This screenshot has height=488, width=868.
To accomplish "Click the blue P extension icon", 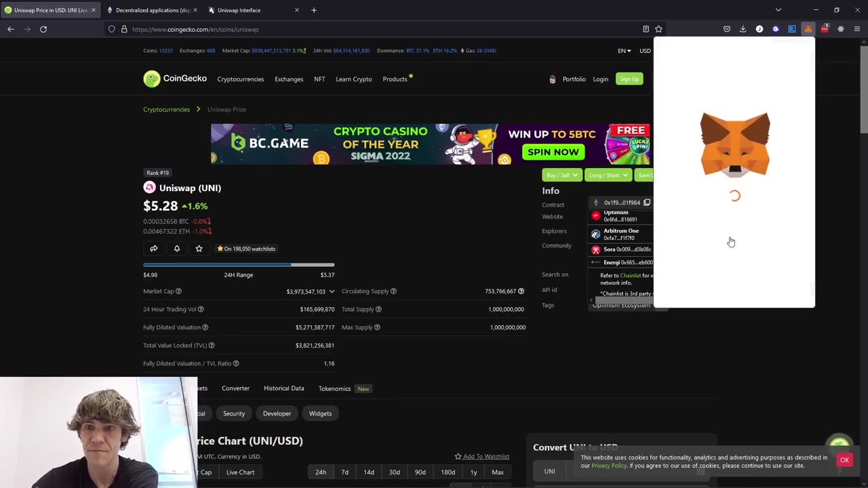I will (792, 29).
